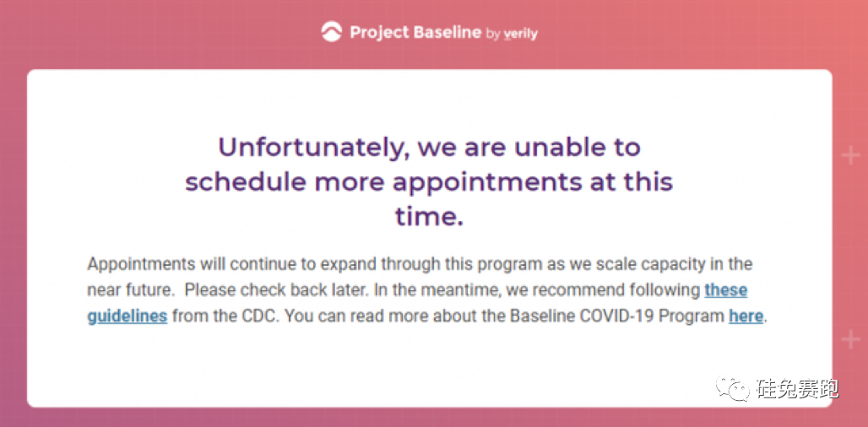Click the upper plus sign on right edge

click(849, 155)
